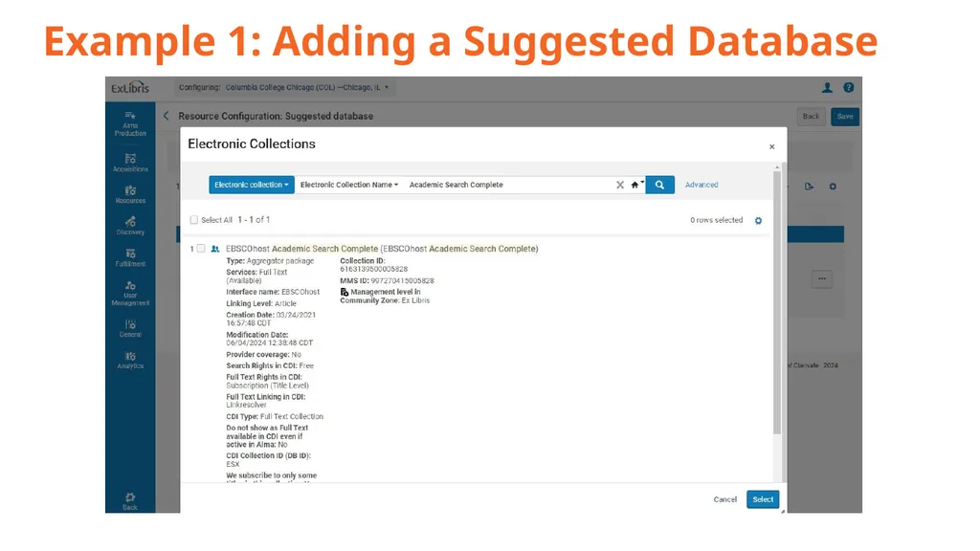This screenshot has height=551, width=980.
Task: Click the Save button
Action: point(845,116)
